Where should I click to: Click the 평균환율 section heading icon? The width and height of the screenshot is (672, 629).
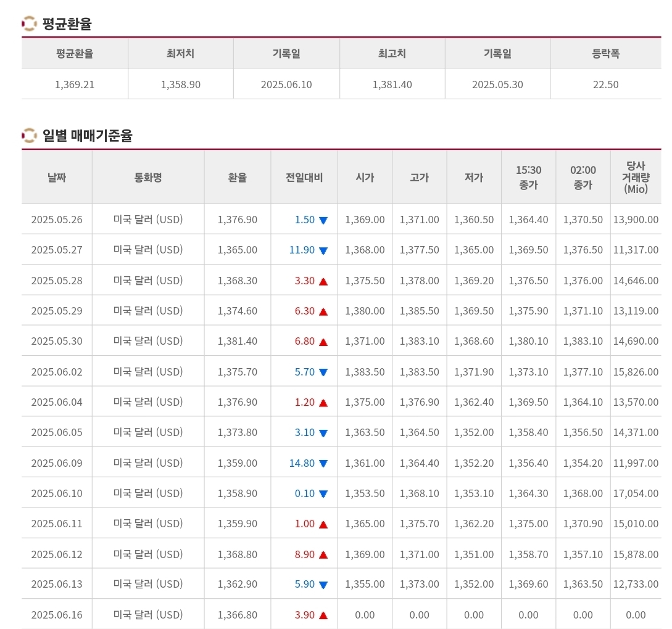tap(29, 23)
